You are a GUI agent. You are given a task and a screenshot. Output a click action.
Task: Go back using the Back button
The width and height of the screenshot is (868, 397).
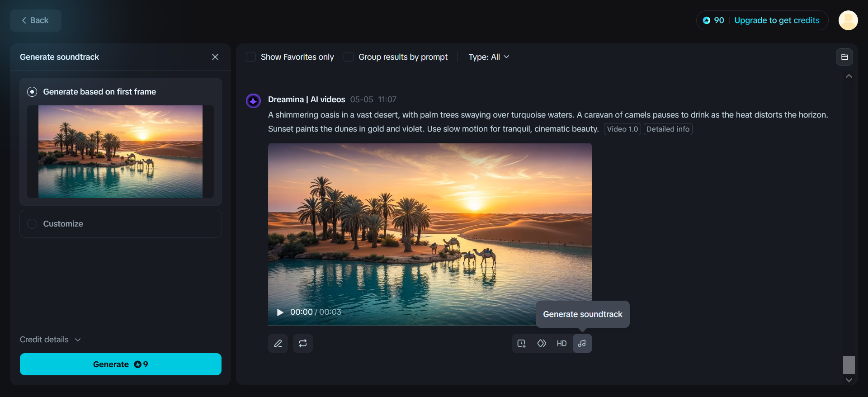(36, 20)
